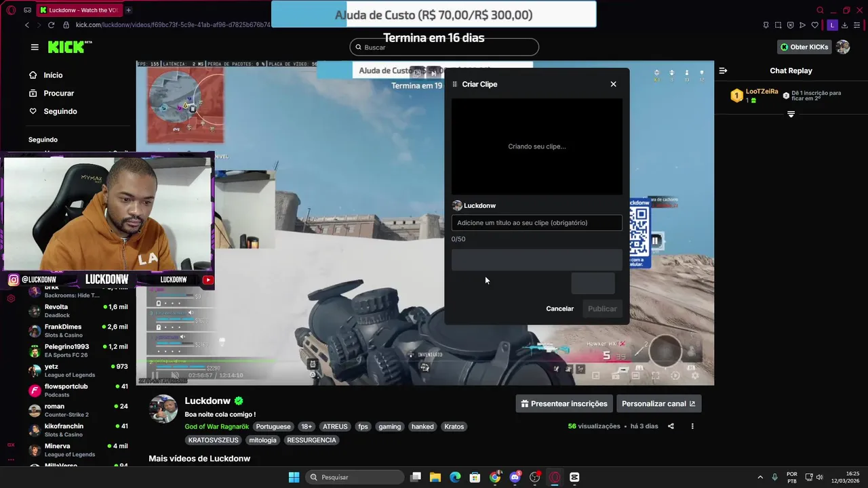Open the Luckdonw channel name link
This screenshot has height=488, width=868.
pyautogui.click(x=208, y=401)
